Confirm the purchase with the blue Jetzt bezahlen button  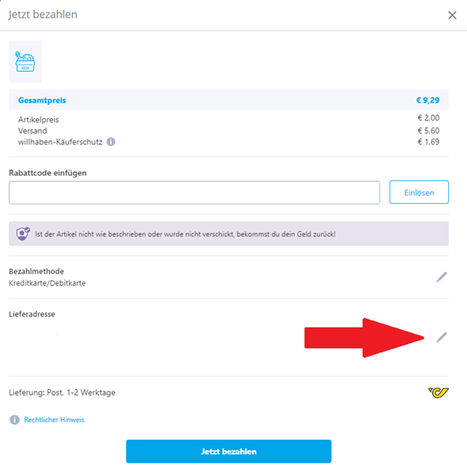pyautogui.click(x=228, y=452)
